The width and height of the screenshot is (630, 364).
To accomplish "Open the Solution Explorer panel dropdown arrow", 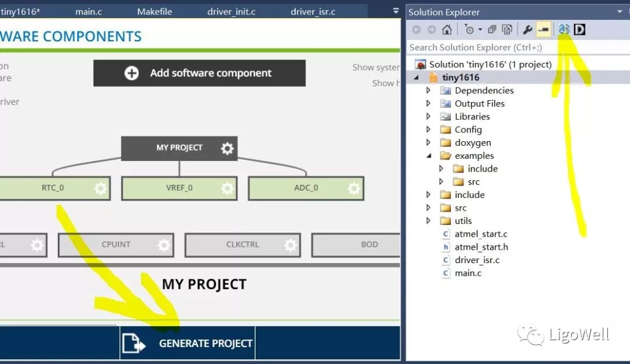I will (619, 12).
